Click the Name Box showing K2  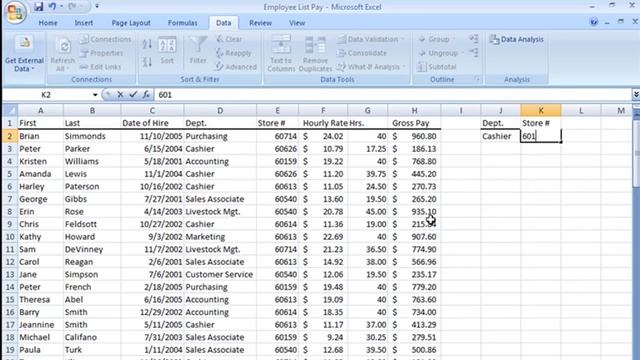pos(46,95)
